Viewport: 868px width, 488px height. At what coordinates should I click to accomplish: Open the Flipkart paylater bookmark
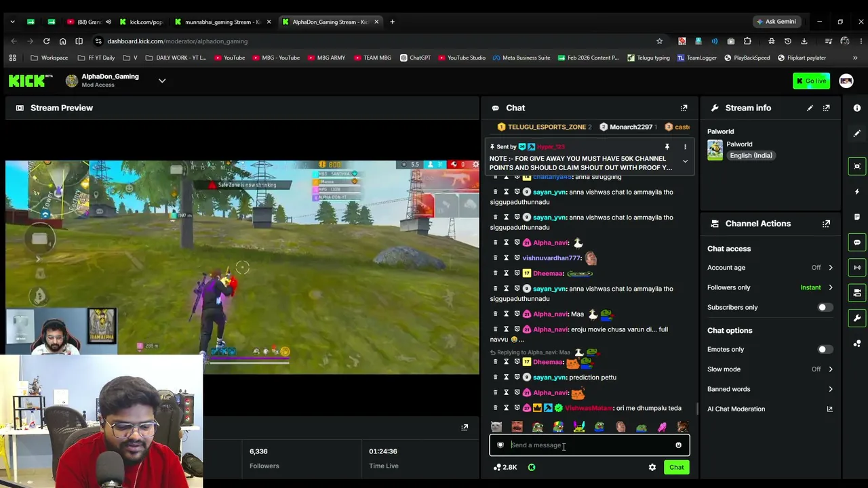pos(801,58)
